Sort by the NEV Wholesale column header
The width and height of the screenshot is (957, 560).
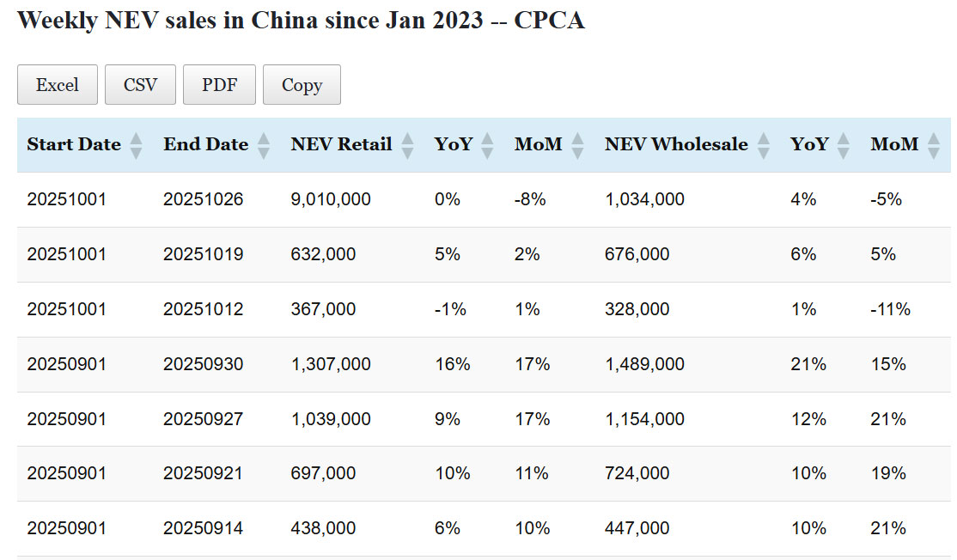676,144
